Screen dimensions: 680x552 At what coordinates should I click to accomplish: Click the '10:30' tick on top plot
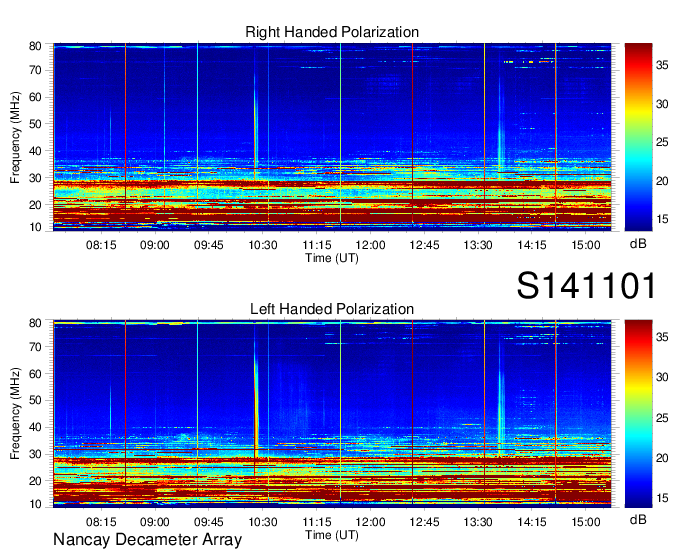(263, 245)
